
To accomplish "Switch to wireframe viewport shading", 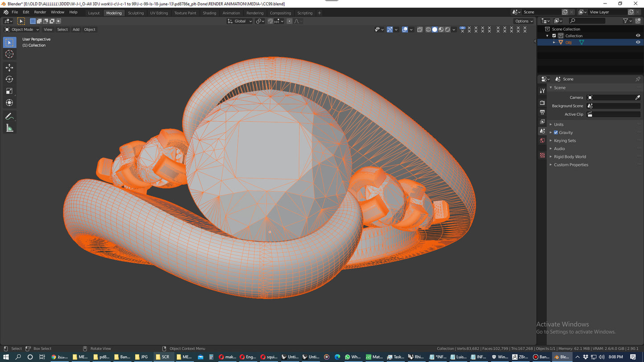I will tap(428, 30).
